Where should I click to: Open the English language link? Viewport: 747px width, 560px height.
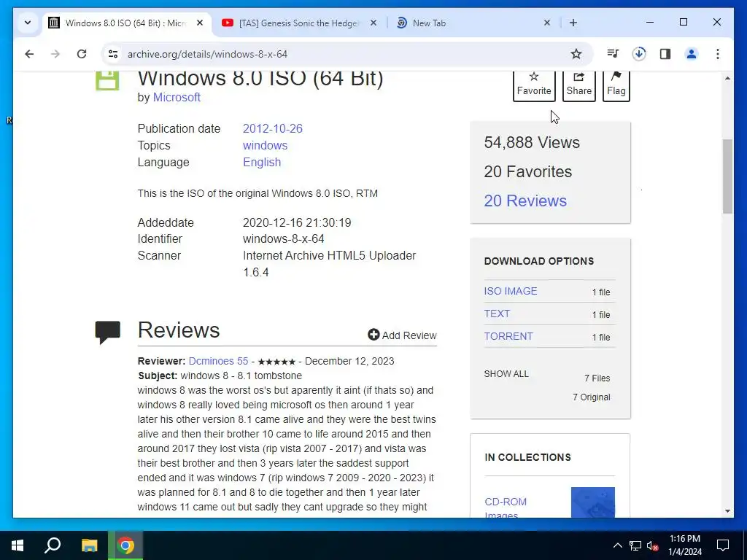[x=262, y=162]
